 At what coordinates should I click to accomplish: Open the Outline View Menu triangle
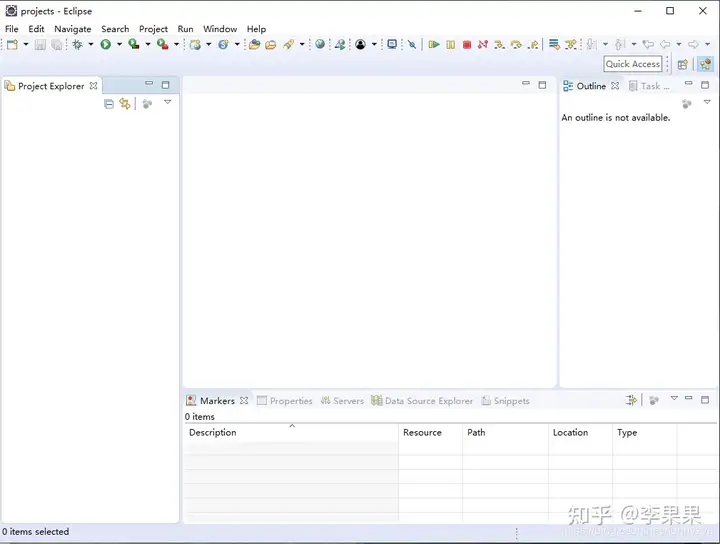707,102
